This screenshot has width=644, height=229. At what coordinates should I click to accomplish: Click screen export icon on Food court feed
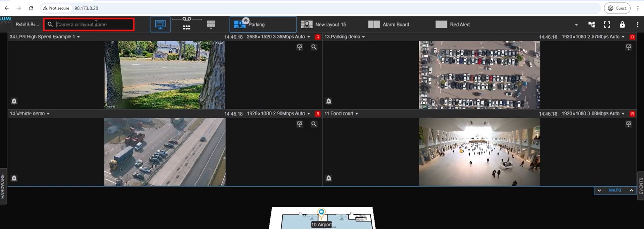[628, 124]
